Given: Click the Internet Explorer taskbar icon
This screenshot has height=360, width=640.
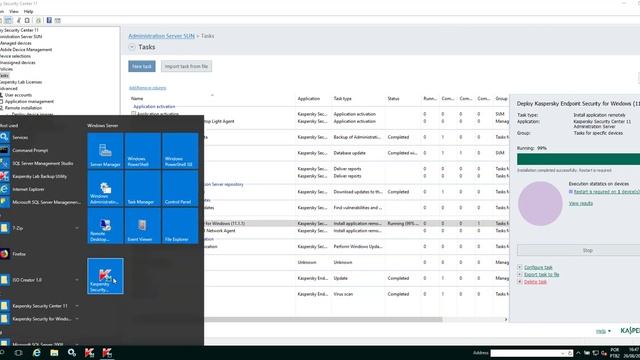Looking at the screenshot, I should [x=36, y=353].
